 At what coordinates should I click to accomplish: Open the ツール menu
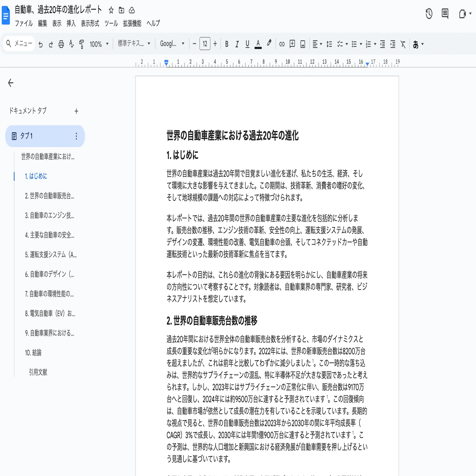tap(111, 23)
